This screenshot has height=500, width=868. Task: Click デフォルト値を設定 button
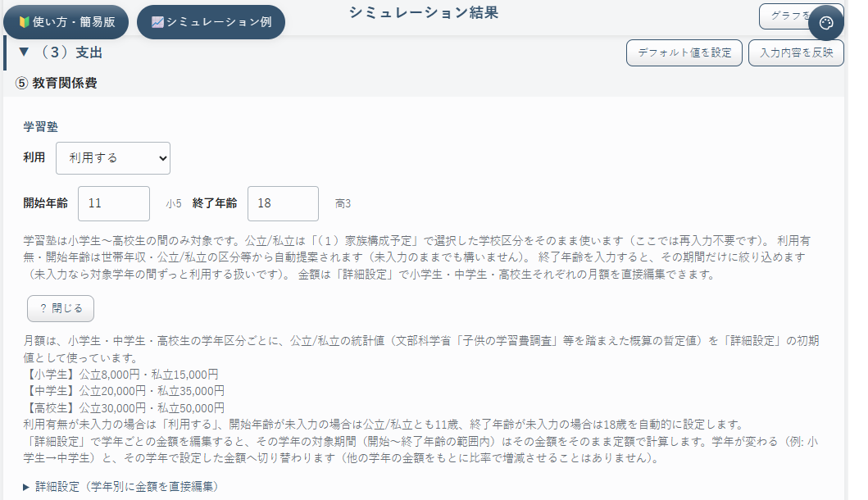point(684,52)
